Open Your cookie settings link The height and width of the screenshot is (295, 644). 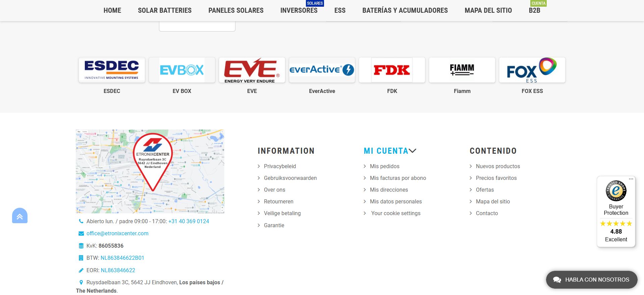[395, 213]
